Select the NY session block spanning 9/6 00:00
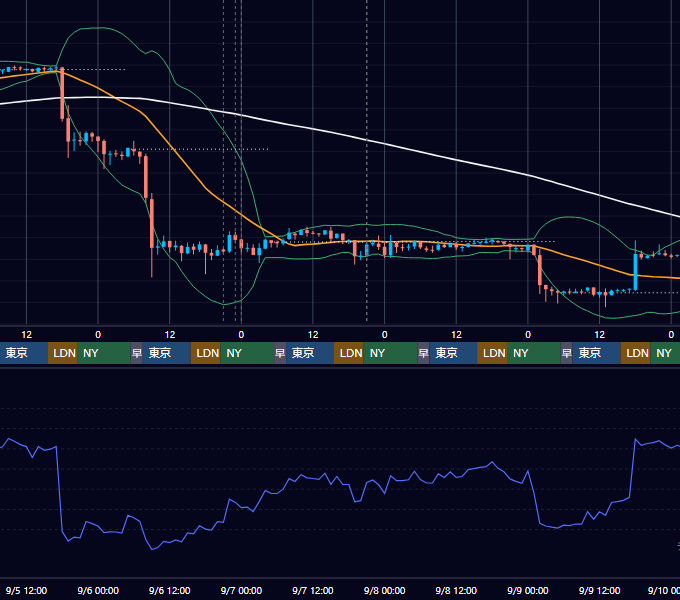The width and height of the screenshot is (680, 600). coord(104,353)
